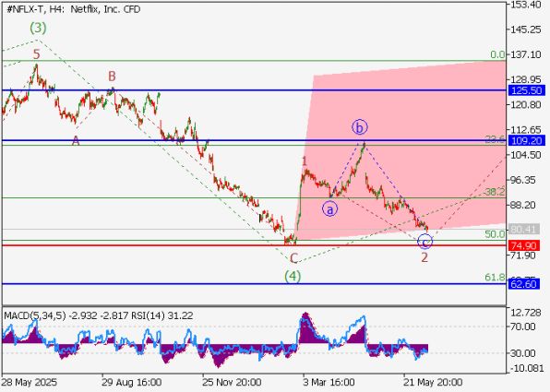Viewport: 550px width, 392px height.
Task: Select the brown wave 5 label
Action: pos(37,54)
